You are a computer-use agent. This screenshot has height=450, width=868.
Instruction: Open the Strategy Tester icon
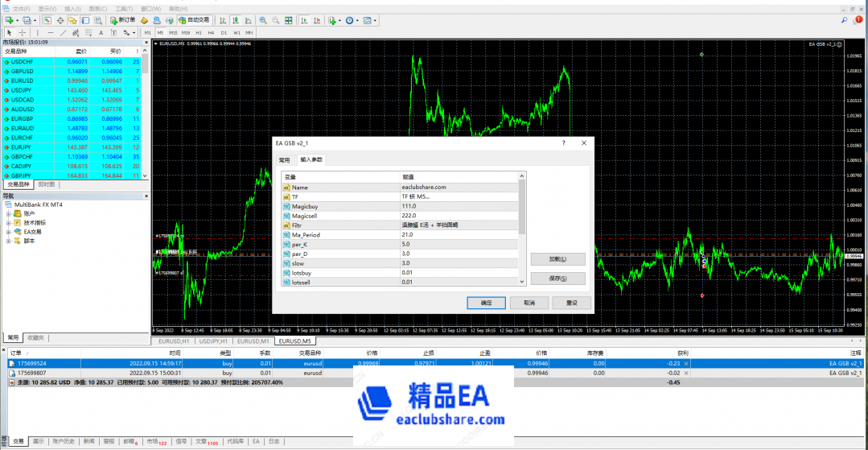98,20
